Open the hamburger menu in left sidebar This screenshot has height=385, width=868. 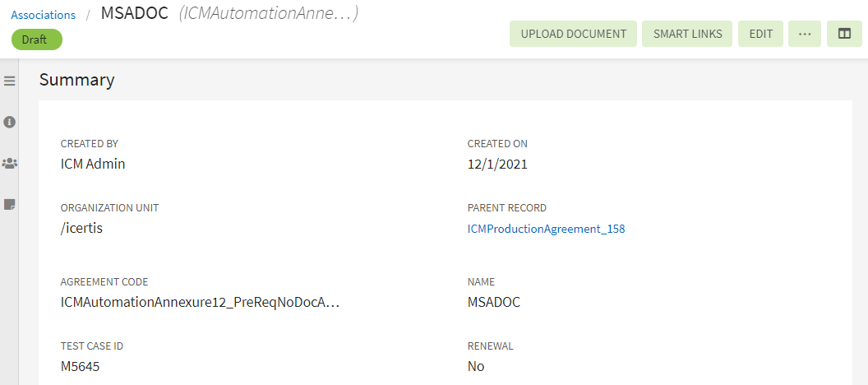(10, 81)
